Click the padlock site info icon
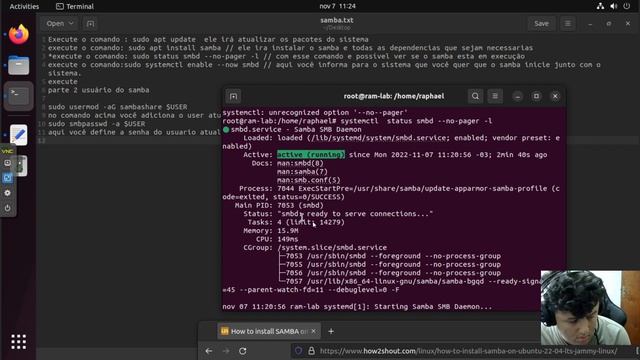Viewport: 640px width, 360px height. [x=311, y=351]
